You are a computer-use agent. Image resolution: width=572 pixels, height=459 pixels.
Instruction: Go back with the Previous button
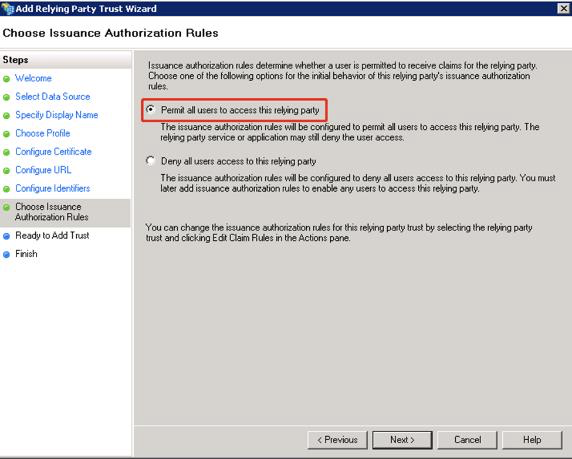click(x=337, y=440)
